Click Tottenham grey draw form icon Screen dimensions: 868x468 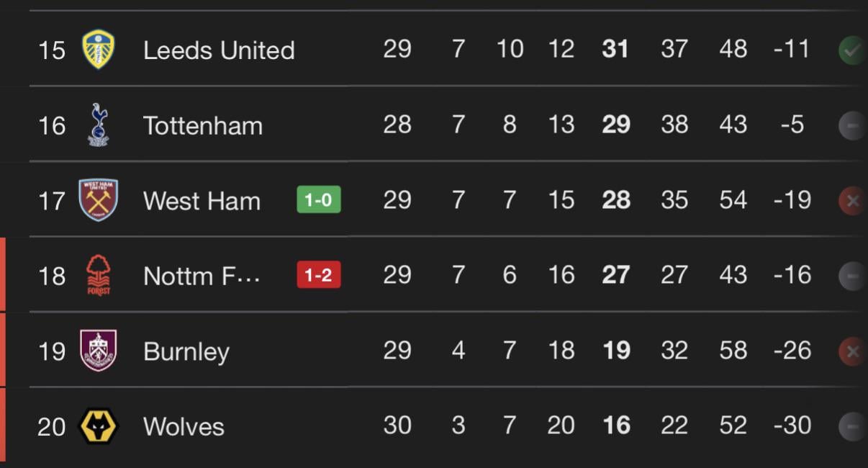(851, 126)
